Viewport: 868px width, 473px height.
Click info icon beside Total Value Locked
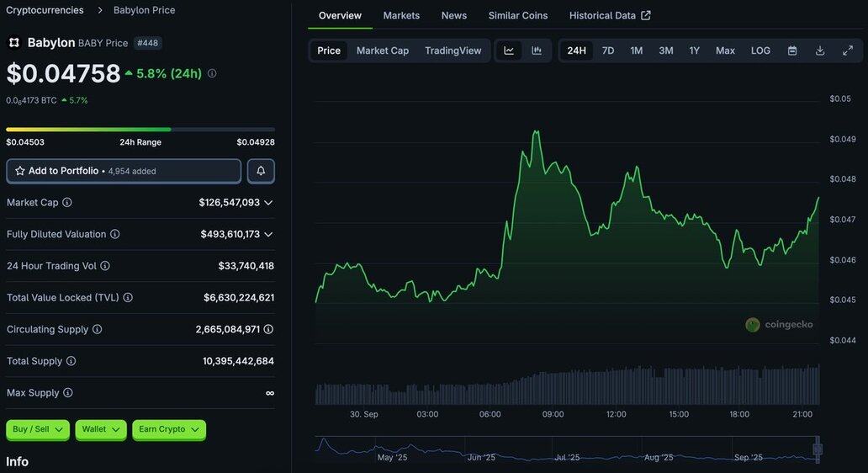coord(128,298)
